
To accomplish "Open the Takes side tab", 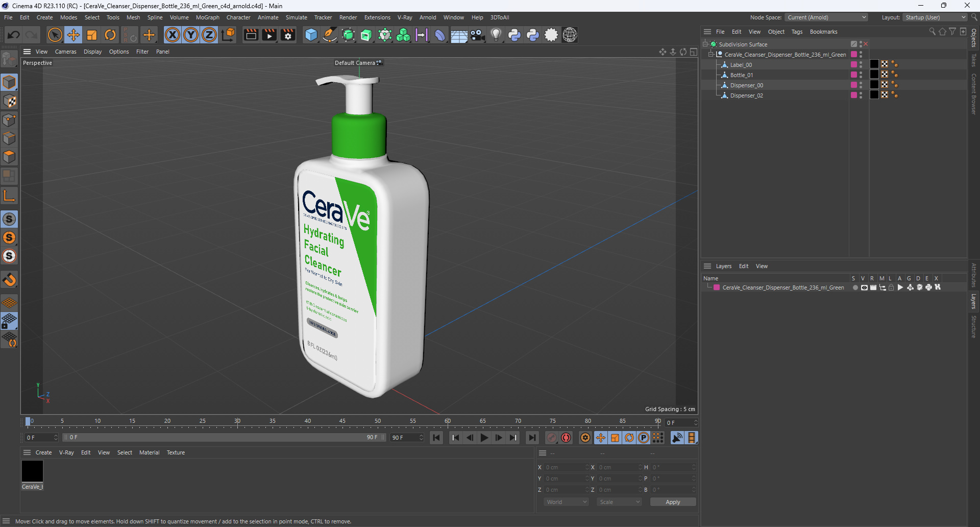I will [x=974, y=60].
